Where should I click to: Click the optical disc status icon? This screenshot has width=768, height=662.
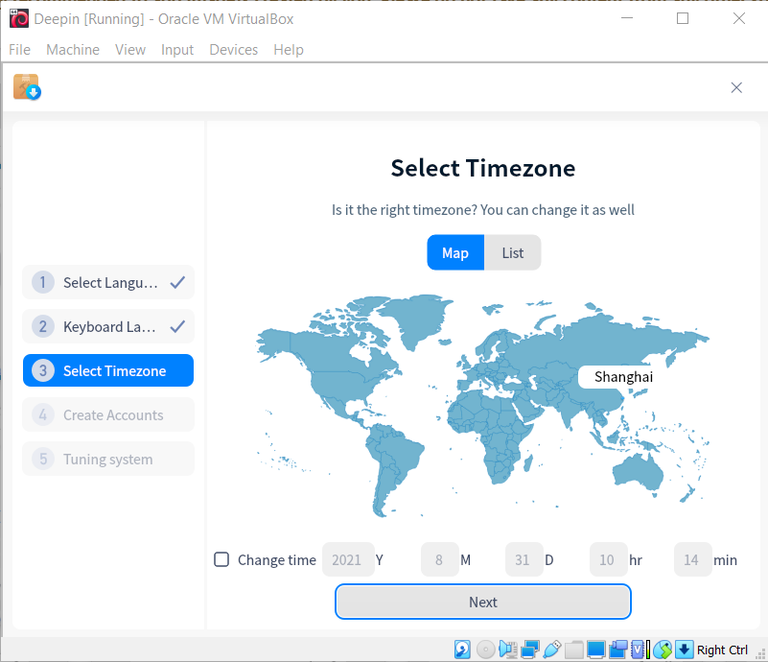(485, 649)
